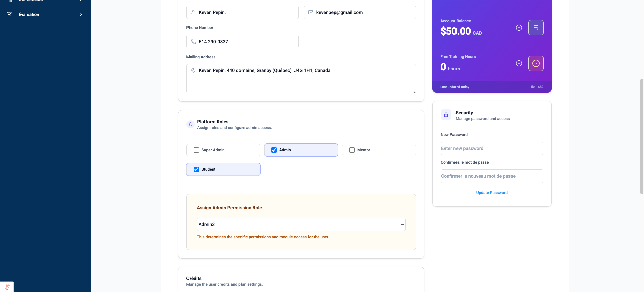Uncheck the Student role checkbox
644x292 pixels.
coord(196,169)
